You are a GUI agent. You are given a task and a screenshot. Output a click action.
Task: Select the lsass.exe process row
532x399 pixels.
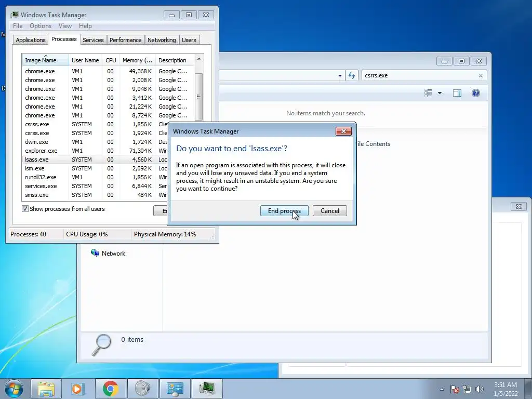point(95,159)
